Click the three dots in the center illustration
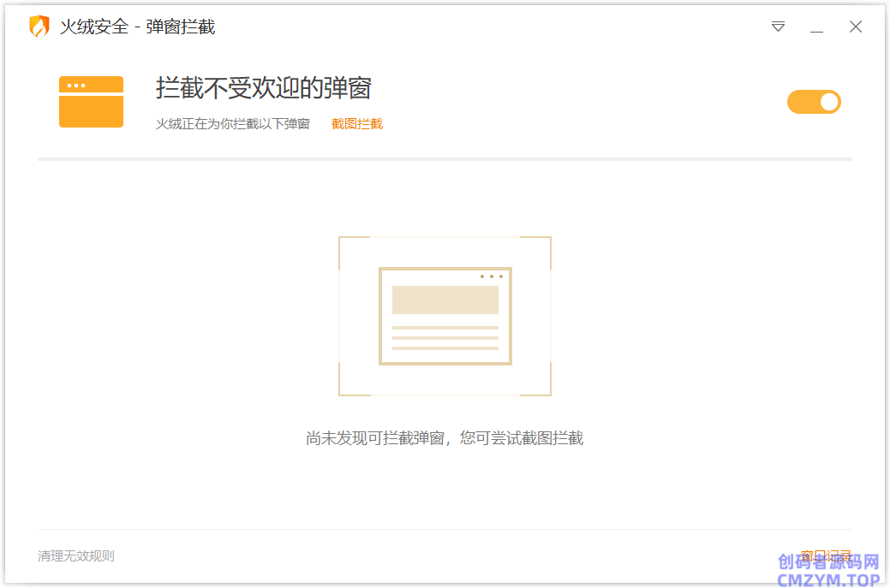890x588 pixels. (491, 276)
